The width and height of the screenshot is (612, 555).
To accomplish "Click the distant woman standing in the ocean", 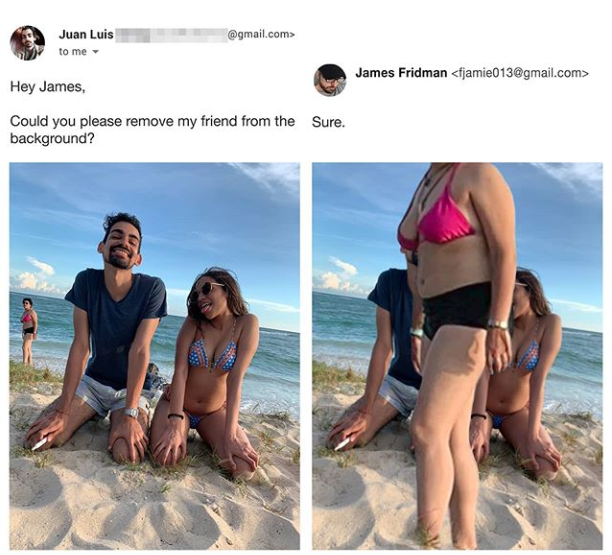I will pyautogui.click(x=28, y=331).
